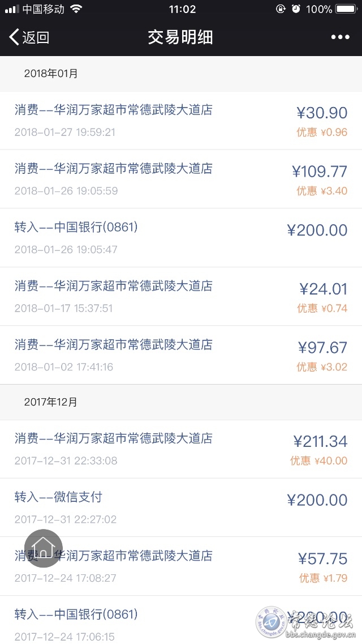
Task: Tap the alarm clock icon in status bar
Action: [296, 8]
